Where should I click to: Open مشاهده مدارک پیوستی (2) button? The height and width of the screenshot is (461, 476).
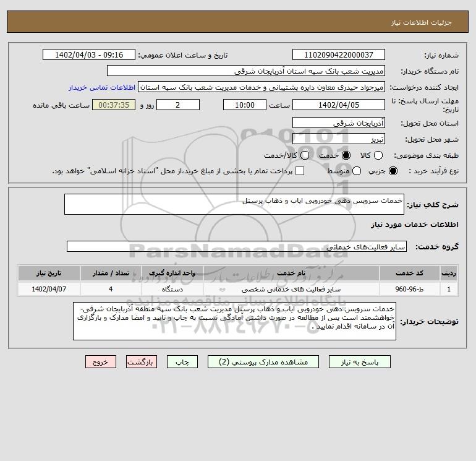pos(263,362)
